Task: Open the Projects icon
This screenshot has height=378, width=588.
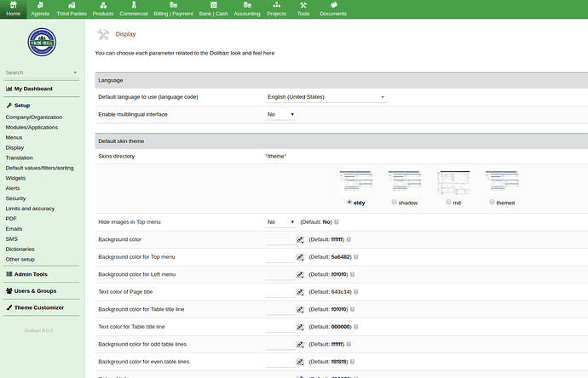Action: [277, 5]
